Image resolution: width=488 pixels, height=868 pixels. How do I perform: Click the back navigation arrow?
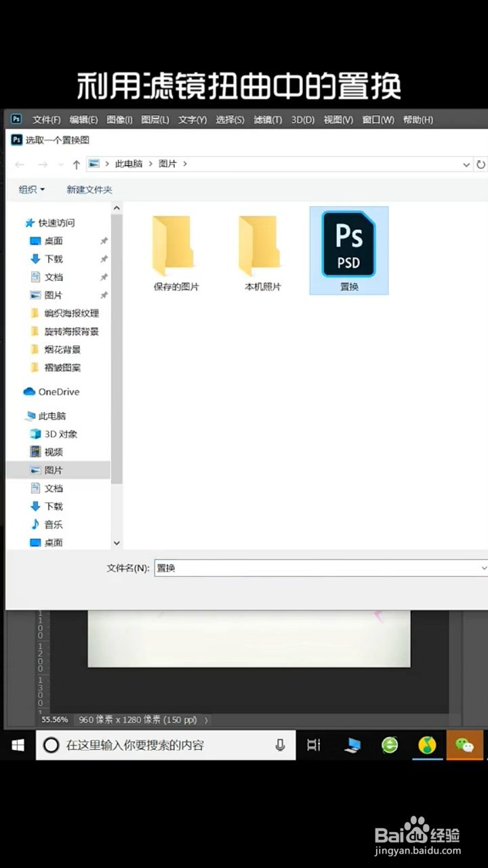click(20, 164)
